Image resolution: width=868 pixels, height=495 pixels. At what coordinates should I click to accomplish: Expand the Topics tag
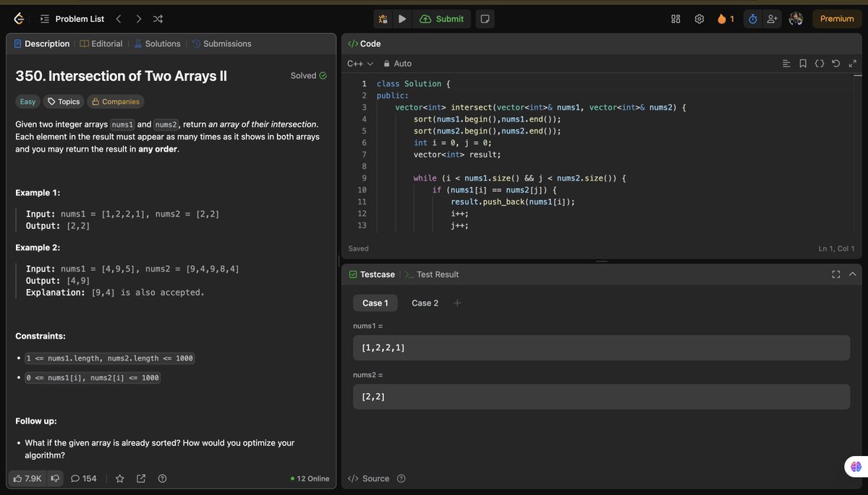64,102
